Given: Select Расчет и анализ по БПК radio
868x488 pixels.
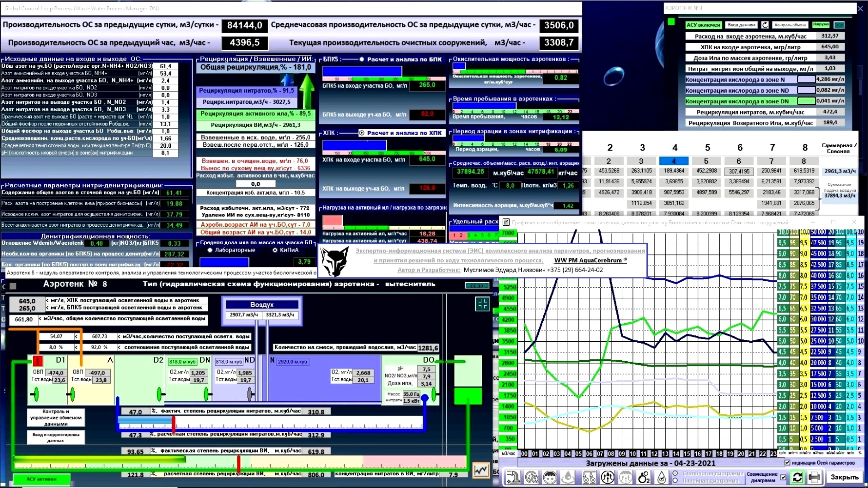Looking at the screenshot, I should pos(362,59).
